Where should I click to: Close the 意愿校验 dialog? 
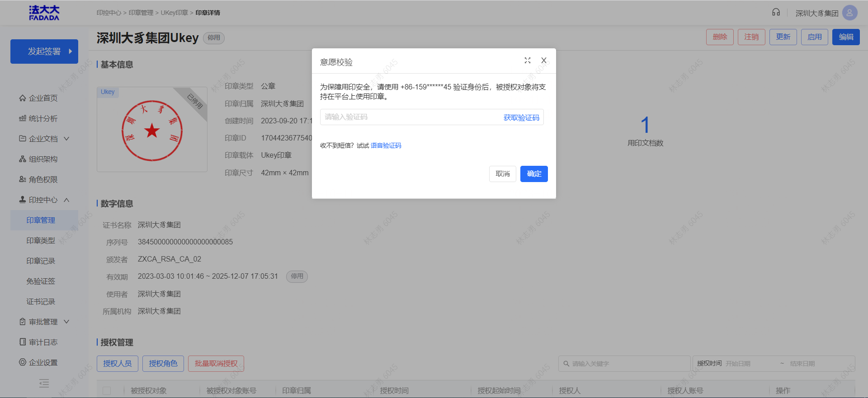(x=544, y=61)
